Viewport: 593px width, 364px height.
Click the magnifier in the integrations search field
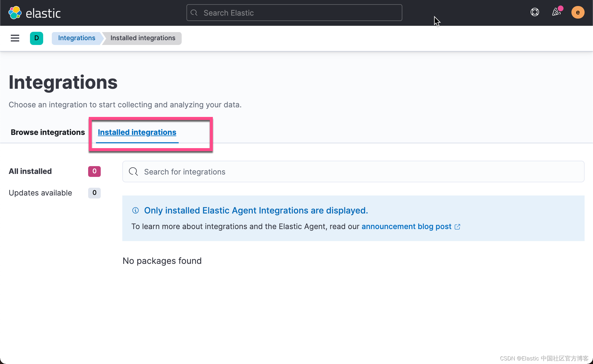[x=133, y=172]
